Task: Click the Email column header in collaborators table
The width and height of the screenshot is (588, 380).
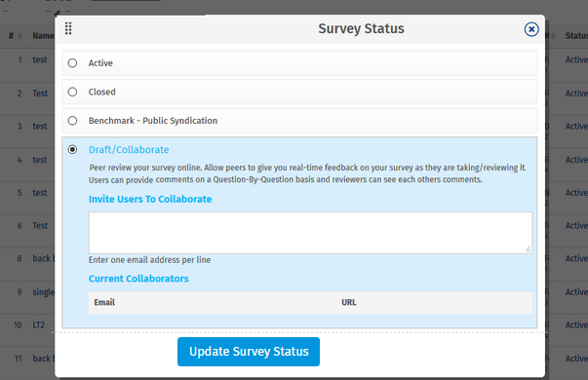Action: pyautogui.click(x=104, y=302)
